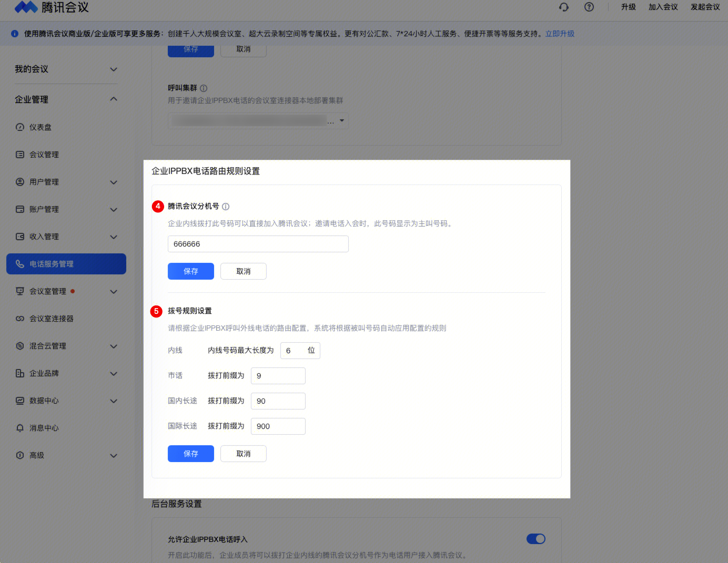Image resolution: width=728 pixels, height=563 pixels.
Task: Save the 腾讯会议分机号 setting
Action: tap(191, 271)
